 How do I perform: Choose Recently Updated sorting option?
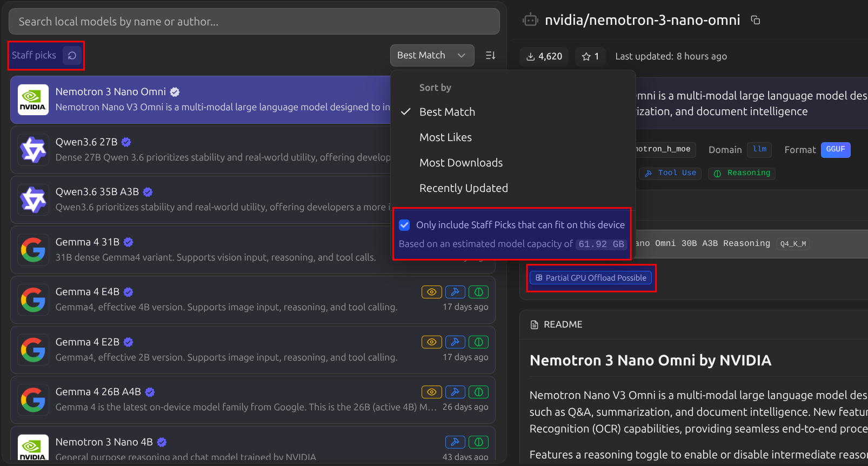(464, 188)
